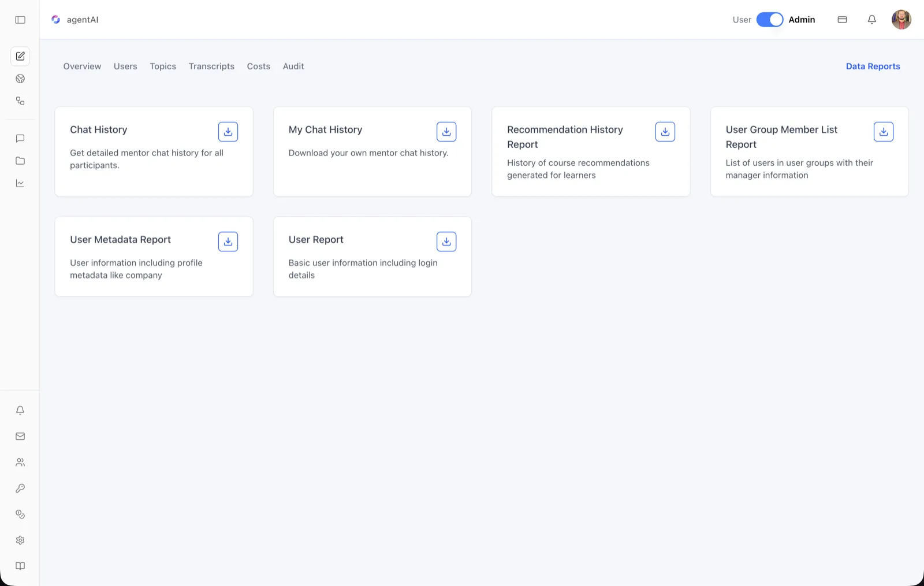Image resolution: width=924 pixels, height=586 pixels.
Task: Switch to the Overview tab
Action: point(82,66)
